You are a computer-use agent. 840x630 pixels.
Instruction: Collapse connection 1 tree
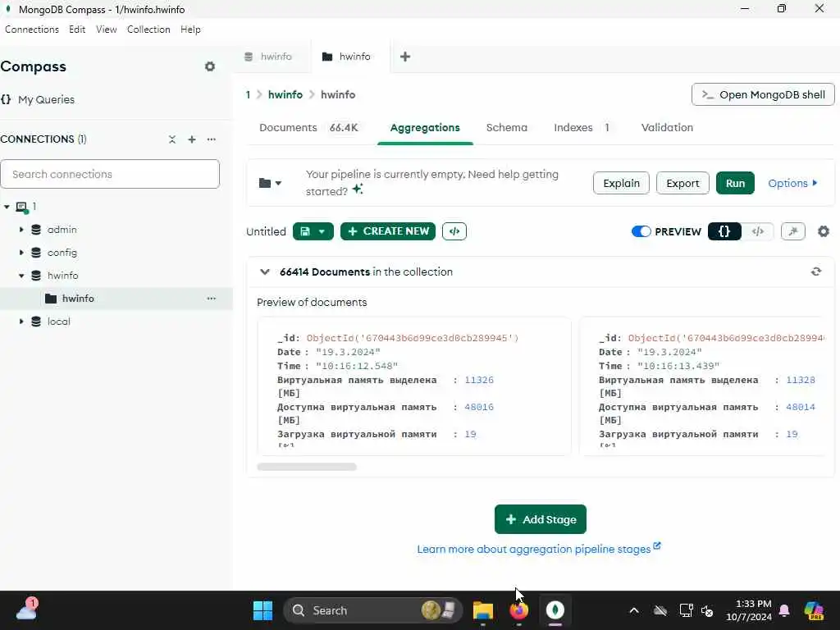click(x=7, y=206)
